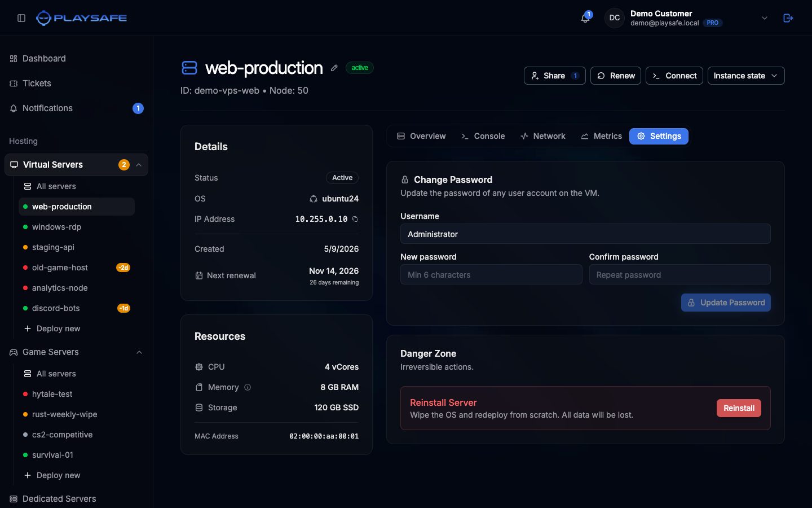Open Tickets in sidebar
This screenshot has width=812, height=508.
pyautogui.click(x=76, y=84)
